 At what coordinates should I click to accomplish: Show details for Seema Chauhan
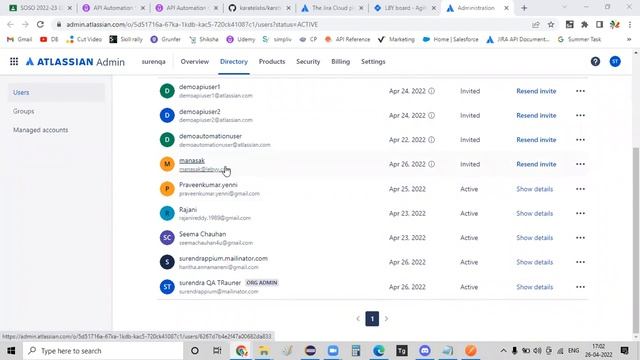(535, 238)
